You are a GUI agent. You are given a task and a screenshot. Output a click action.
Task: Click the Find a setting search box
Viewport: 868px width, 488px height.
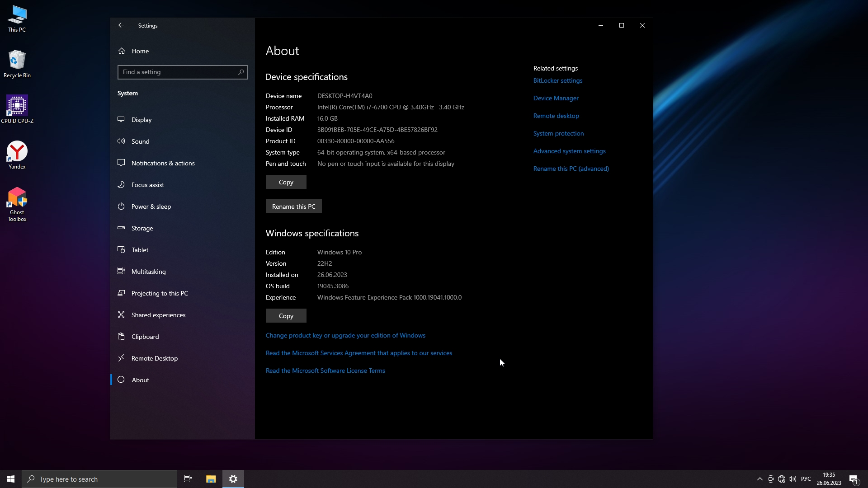click(179, 72)
